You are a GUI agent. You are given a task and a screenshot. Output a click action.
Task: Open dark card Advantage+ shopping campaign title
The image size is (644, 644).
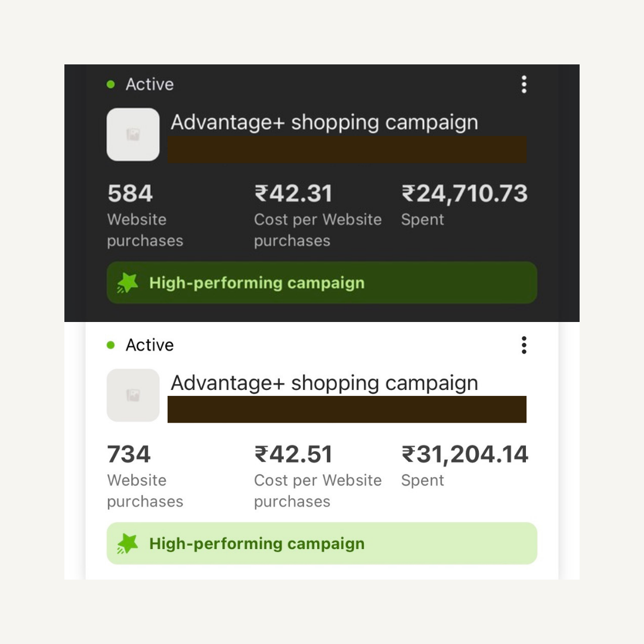(x=324, y=122)
